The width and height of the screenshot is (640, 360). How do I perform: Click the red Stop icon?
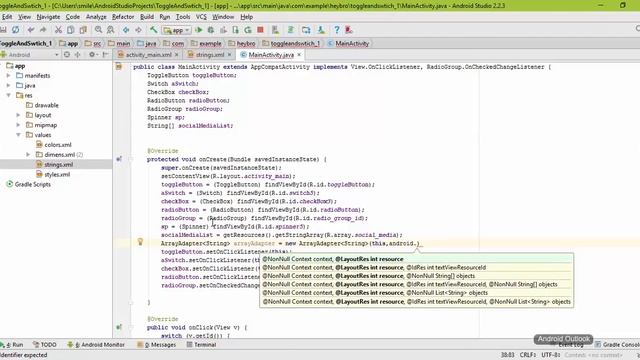click(x=260, y=30)
